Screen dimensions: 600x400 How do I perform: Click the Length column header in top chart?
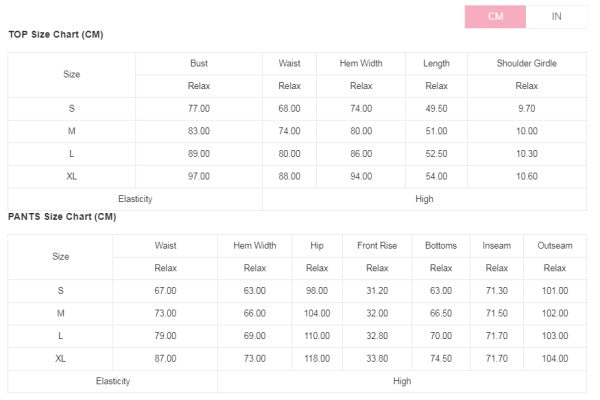click(x=436, y=64)
